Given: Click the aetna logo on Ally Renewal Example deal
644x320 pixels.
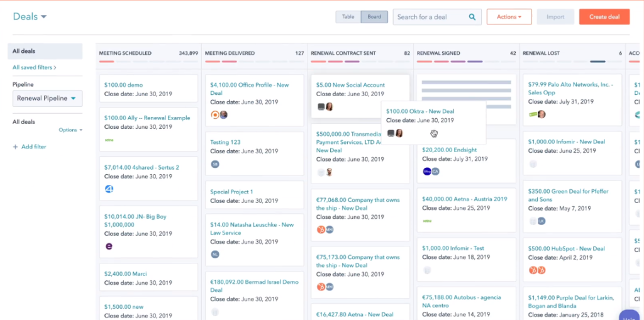Looking at the screenshot, I should point(109,140).
